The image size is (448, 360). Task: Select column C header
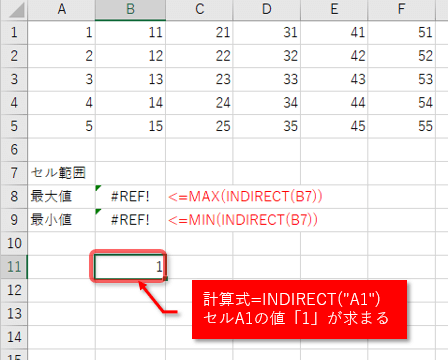pos(199,9)
